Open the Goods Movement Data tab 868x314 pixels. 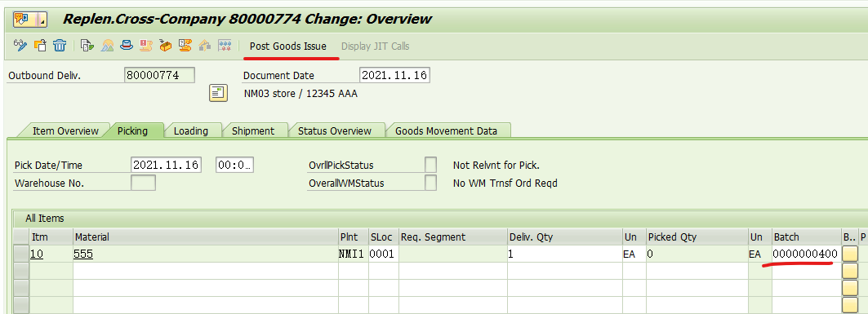[x=446, y=131]
